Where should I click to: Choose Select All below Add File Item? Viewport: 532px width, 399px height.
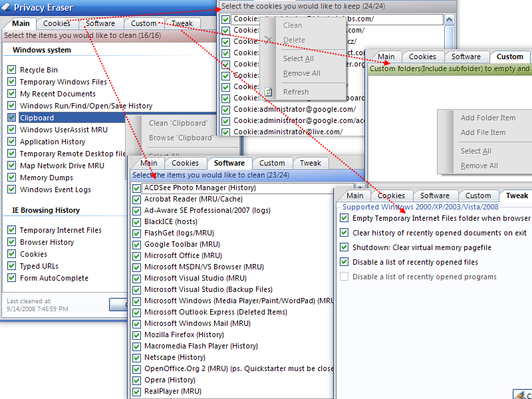475,151
